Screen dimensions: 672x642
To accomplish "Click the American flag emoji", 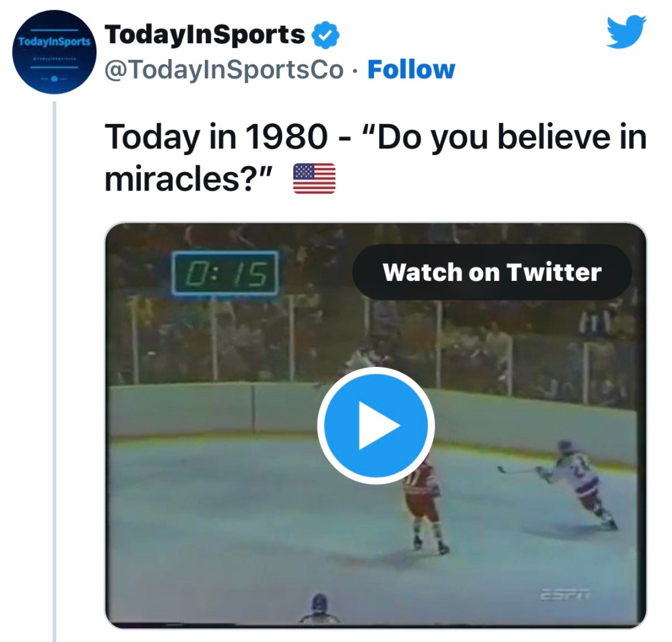I will [x=314, y=179].
